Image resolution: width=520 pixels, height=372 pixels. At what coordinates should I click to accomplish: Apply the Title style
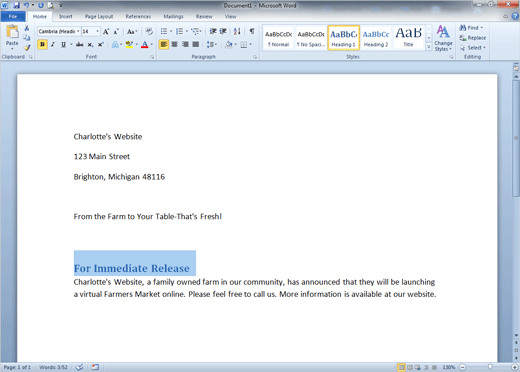pos(409,38)
